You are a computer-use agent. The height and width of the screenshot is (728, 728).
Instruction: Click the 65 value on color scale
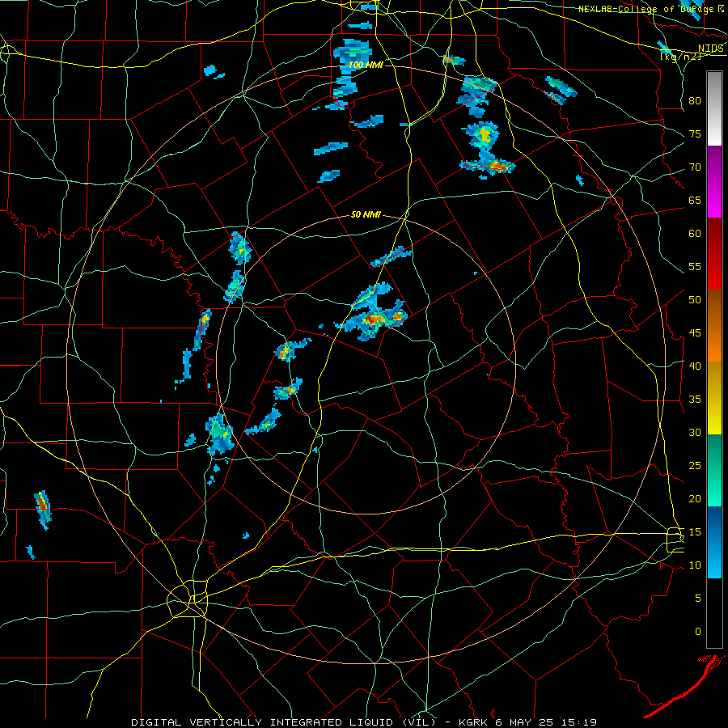(695, 200)
